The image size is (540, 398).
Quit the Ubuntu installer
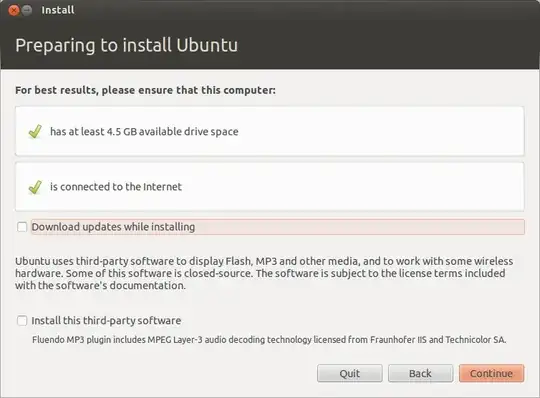350,373
